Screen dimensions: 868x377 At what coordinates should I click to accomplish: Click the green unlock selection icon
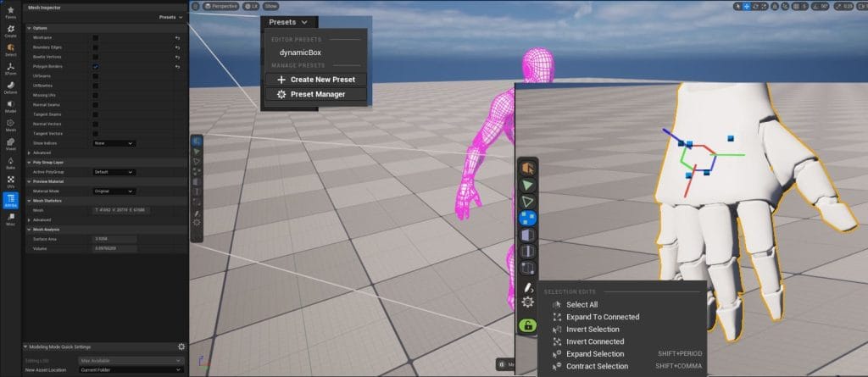click(x=528, y=325)
